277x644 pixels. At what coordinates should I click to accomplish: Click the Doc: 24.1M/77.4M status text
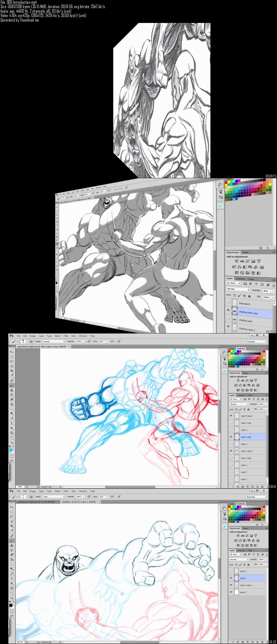coord(44,487)
